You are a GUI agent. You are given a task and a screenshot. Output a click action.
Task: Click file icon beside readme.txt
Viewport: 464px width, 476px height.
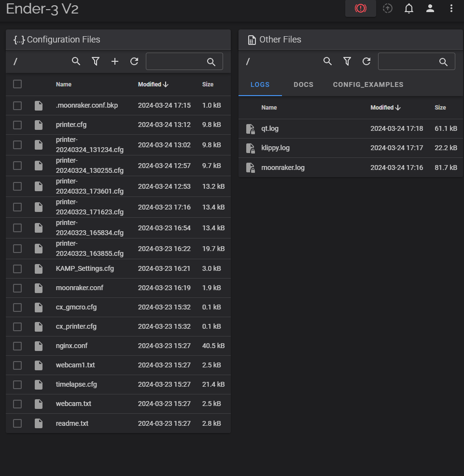39,423
